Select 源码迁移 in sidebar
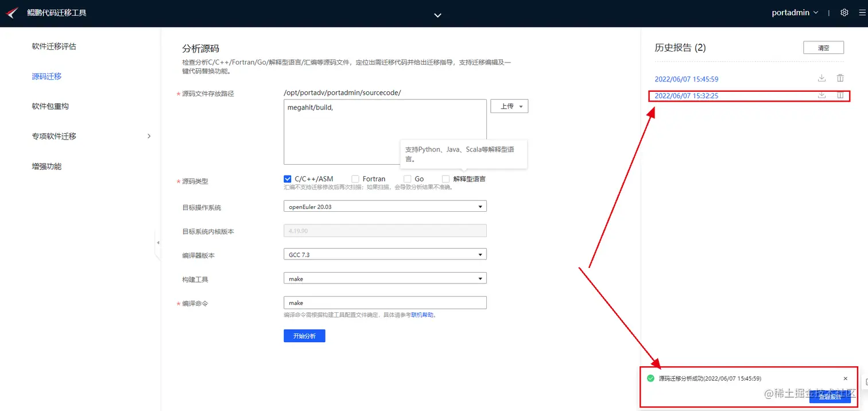Screen dimensions: 868x411 pyautogui.click(x=46, y=76)
